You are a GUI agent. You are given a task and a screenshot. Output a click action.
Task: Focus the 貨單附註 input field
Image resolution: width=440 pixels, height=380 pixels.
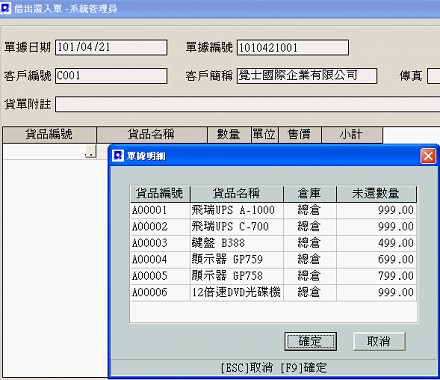[x=247, y=104]
